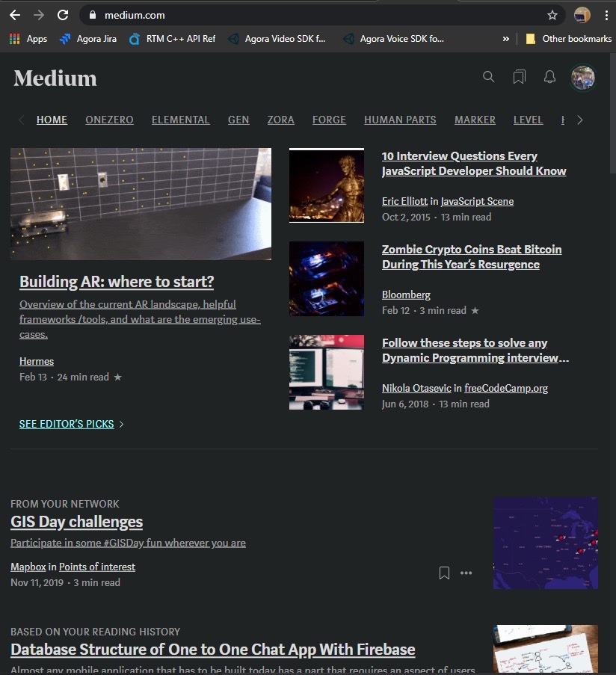Expand the hidden bookmarks overflow chevron
The image size is (616, 675).
[x=506, y=39]
